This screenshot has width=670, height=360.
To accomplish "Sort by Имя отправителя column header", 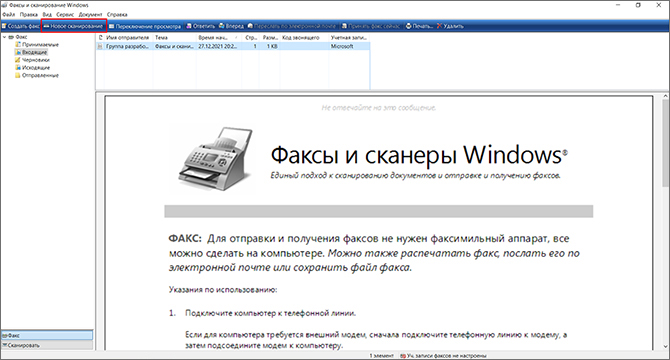I will pos(128,38).
